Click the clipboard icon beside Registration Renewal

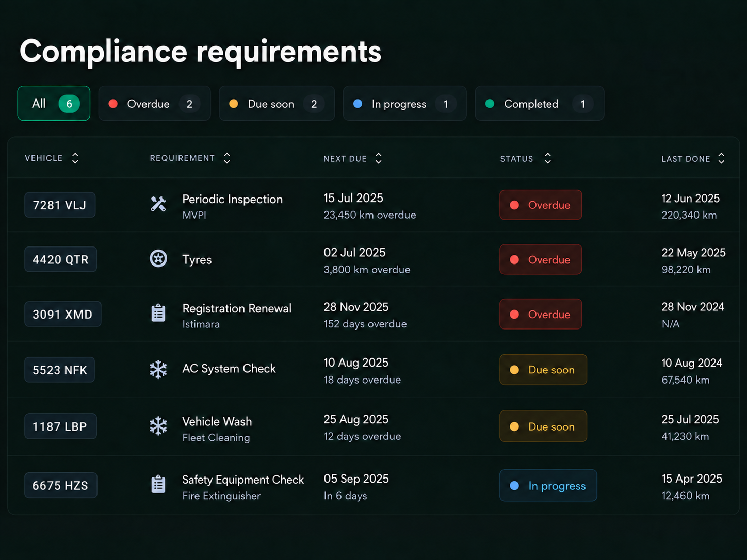click(x=158, y=313)
